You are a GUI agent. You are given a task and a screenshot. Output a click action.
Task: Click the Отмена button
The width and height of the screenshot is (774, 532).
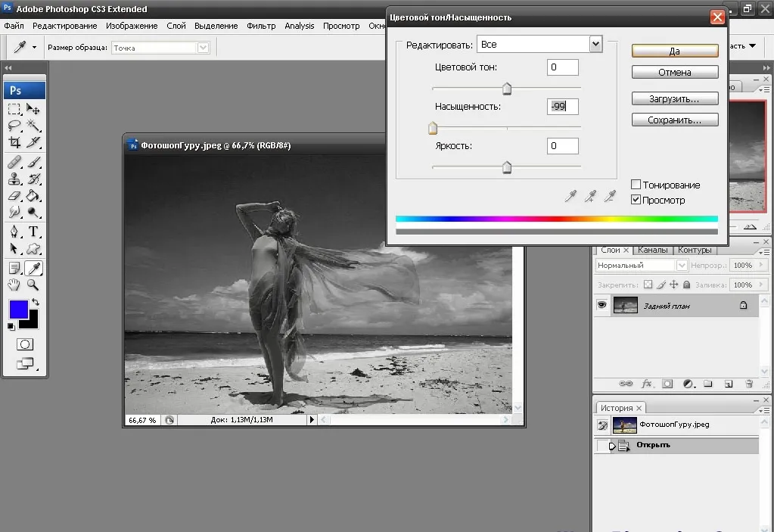click(x=675, y=72)
